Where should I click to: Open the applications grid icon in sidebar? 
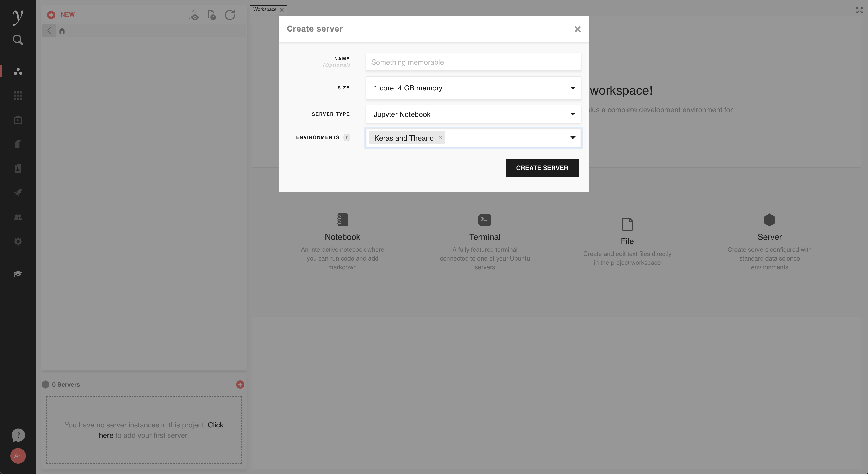pos(18,96)
